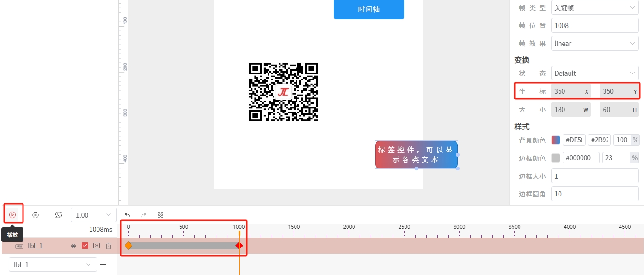This screenshot has height=275, width=644.
Task: Click the undo arrow icon
Action: click(127, 214)
